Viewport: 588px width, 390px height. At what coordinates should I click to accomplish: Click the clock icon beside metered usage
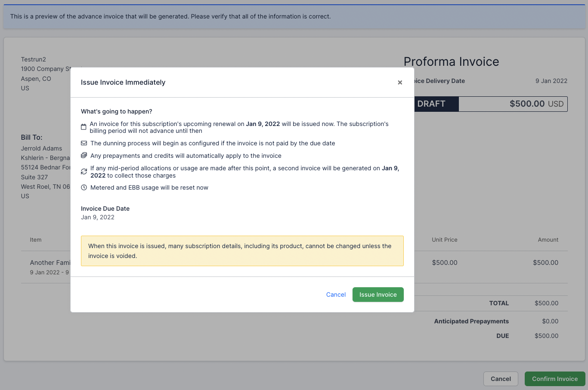pyautogui.click(x=84, y=187)
